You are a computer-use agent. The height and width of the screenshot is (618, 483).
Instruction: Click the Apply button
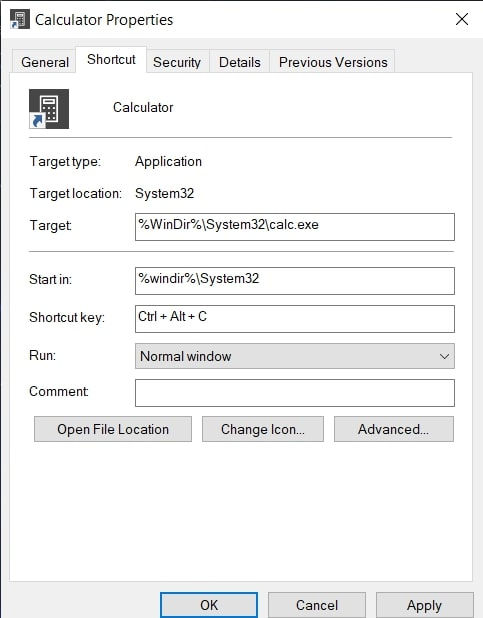pos(425,605)
